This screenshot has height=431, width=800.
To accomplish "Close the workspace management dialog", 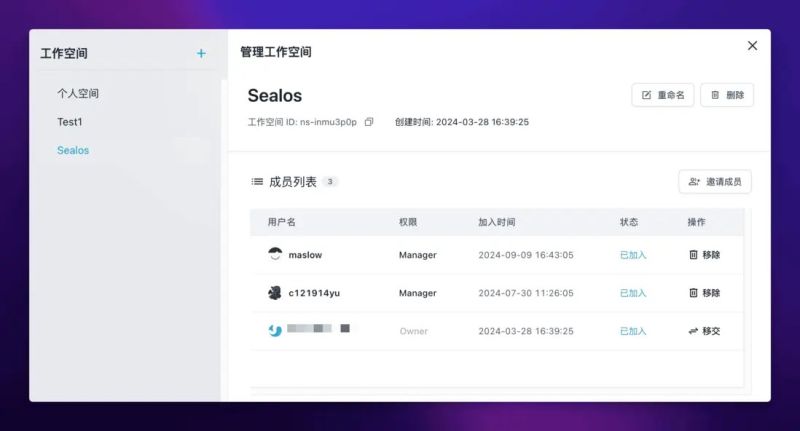I will point(752,45).
